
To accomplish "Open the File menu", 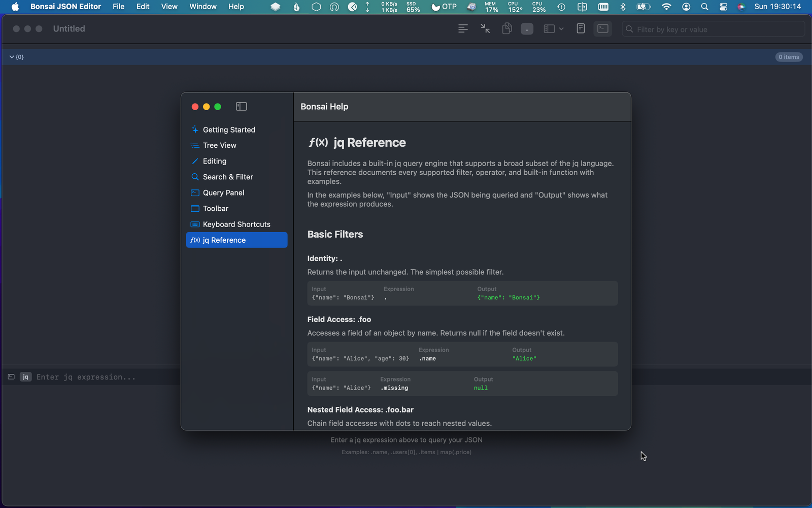I will pos(118,7).
